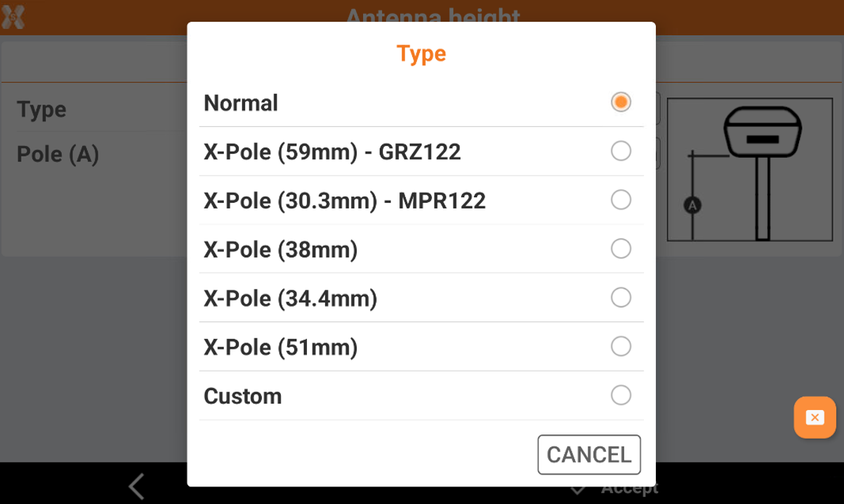Select X-Pole (59mm) - GRZ122 radio button
Viewport: 844px width, 504px height.
click(621, 152)
